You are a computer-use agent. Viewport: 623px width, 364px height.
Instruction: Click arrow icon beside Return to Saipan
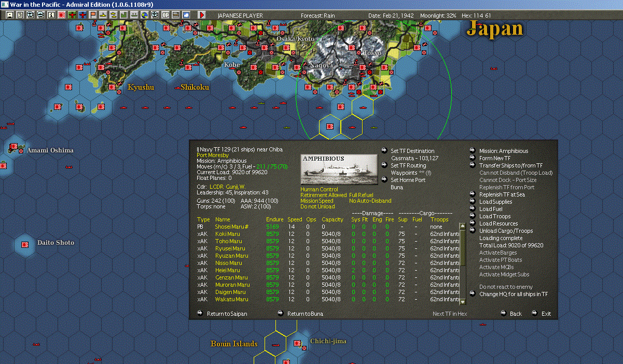(200, 313)
